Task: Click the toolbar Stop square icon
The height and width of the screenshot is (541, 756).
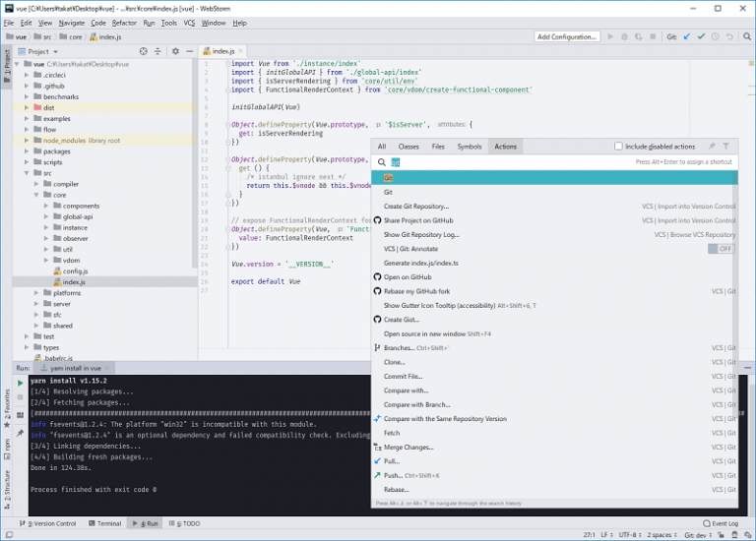Action: tap(653, 36)
